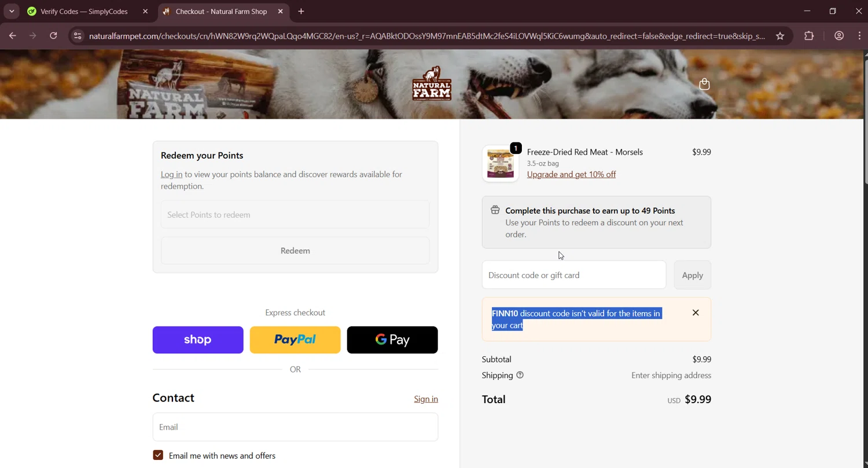Open the browser extensions puzzle icon
The width and height of the screenshot is (868, 468).
tap(809, 36)
